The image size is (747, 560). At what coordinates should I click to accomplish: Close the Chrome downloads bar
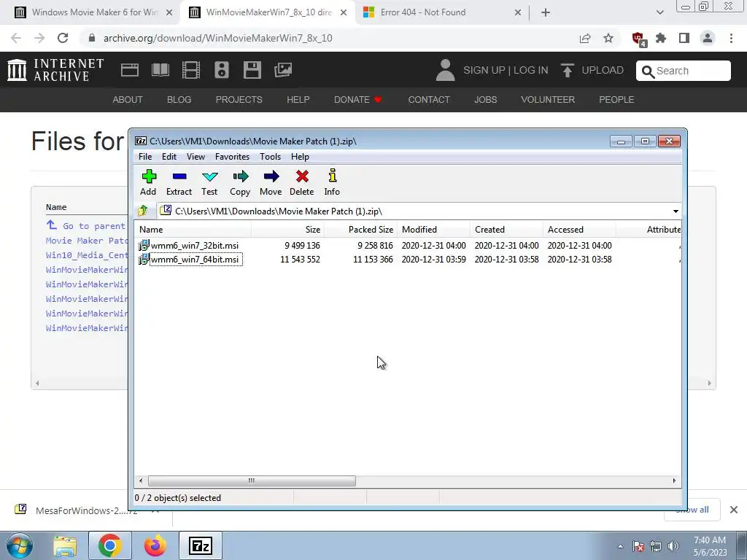click(x=734, y=510)
